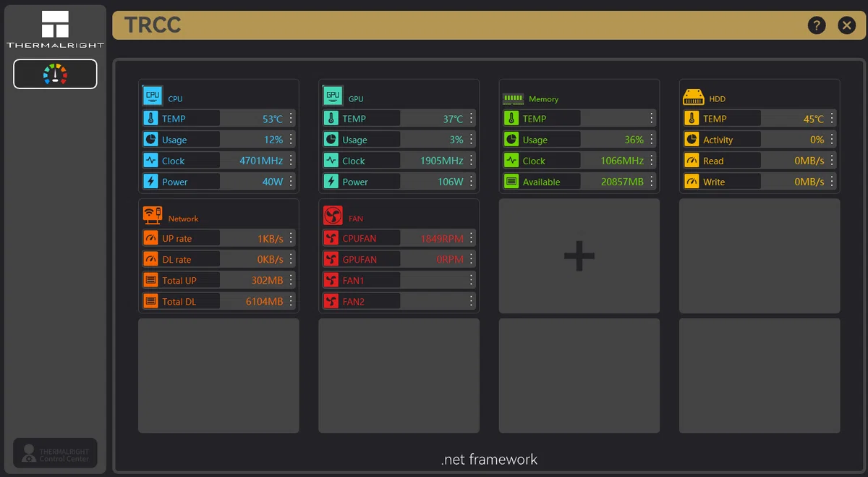Click the 36% memory usage value
Image resolution: width=868 pixels, height=477 pixels.
click(634, 140)
